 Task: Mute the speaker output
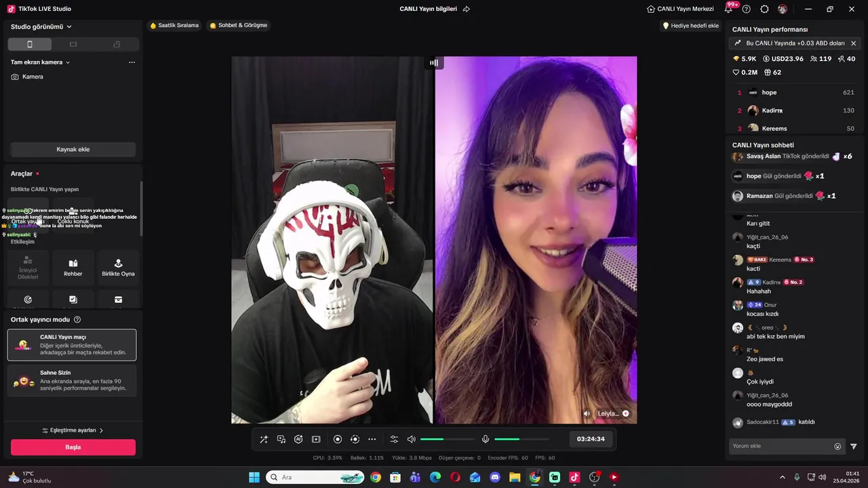[411, 439]
